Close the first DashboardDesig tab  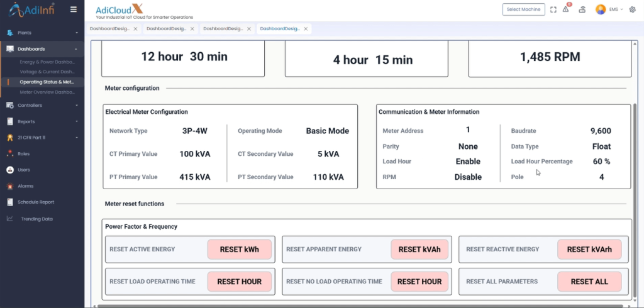point(136,29)
